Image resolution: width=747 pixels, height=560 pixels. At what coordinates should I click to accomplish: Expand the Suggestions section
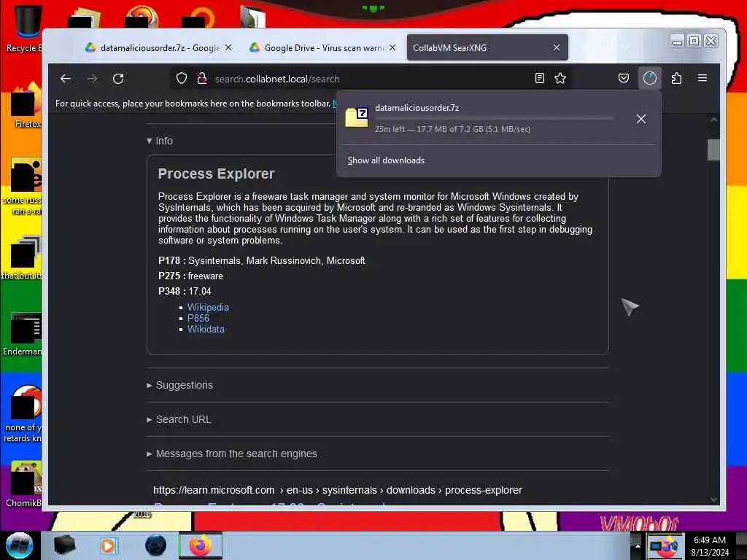pyautogui.click(x=179, y=385)
